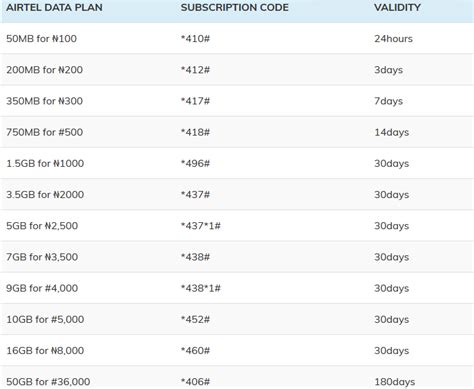
Task: Select the *412# code cell
Action: [x=195, y=70]
